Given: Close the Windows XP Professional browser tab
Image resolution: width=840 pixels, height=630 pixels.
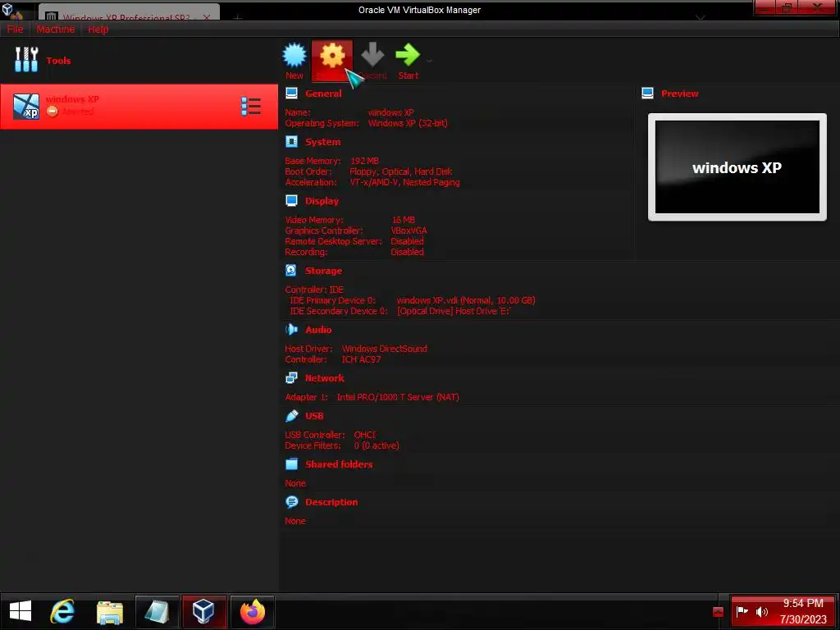Looking at the screenshot, I should 206,17.
